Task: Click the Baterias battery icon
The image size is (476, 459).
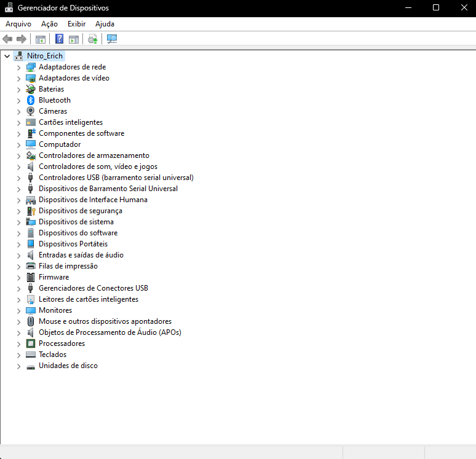Action: [x=31, y=89]
